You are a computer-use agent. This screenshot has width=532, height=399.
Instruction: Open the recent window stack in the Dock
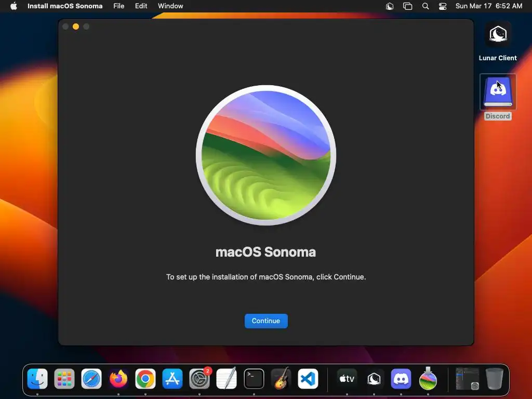[x=467, y=379]
